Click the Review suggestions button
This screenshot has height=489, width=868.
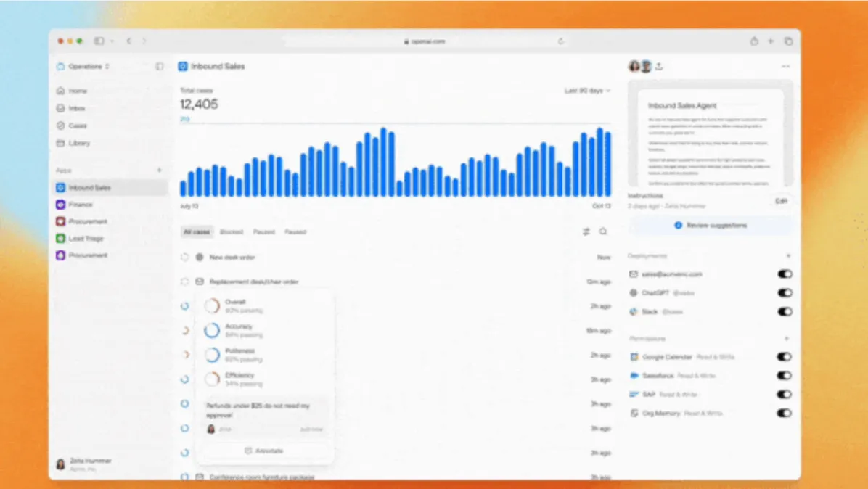coord(711,226)
